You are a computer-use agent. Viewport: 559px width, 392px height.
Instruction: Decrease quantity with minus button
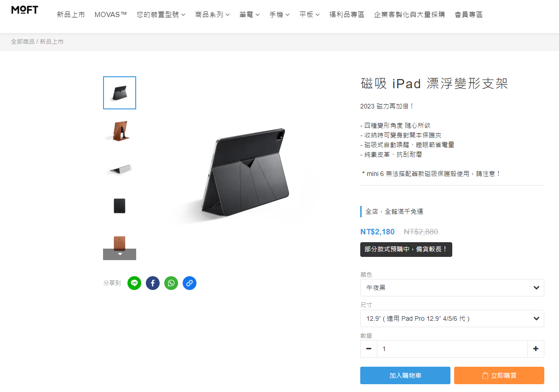369,349
